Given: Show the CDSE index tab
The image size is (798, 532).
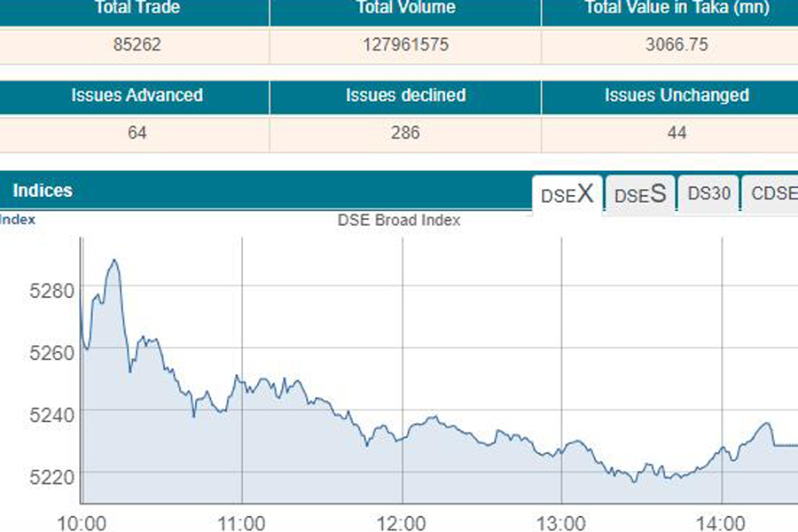Looking at the screenshot, I should (x=771, y=194).
